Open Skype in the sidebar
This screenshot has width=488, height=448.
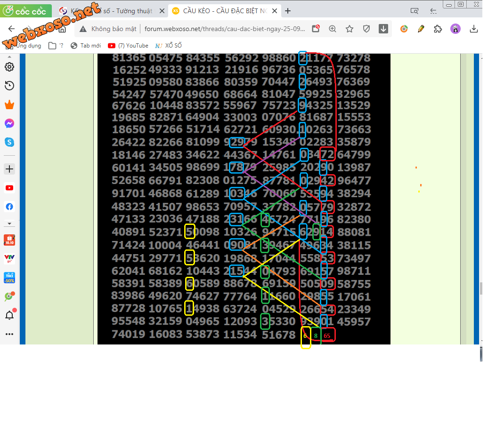[x=9, y=142]
